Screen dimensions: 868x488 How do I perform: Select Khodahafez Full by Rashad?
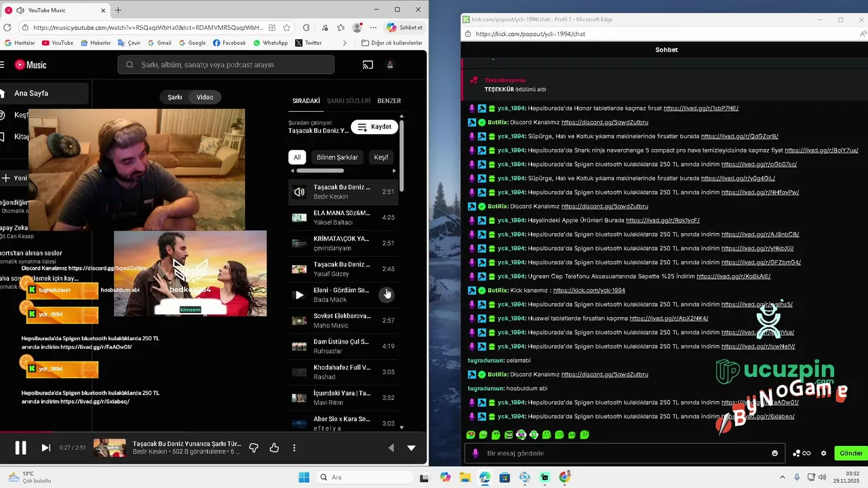[x=343, y=372]
